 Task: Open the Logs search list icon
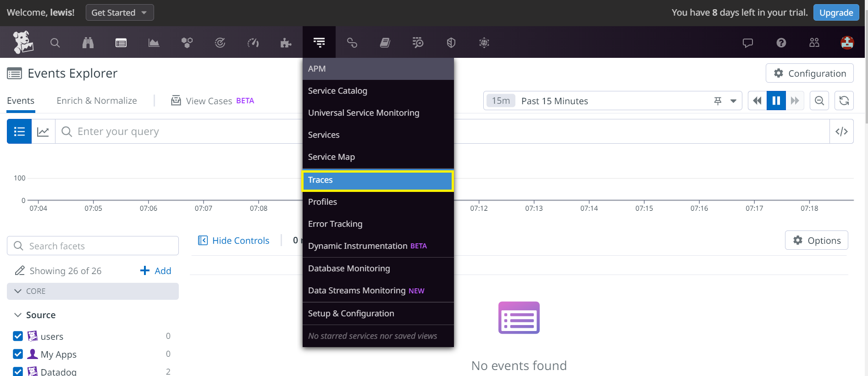[x=418, y=43]
